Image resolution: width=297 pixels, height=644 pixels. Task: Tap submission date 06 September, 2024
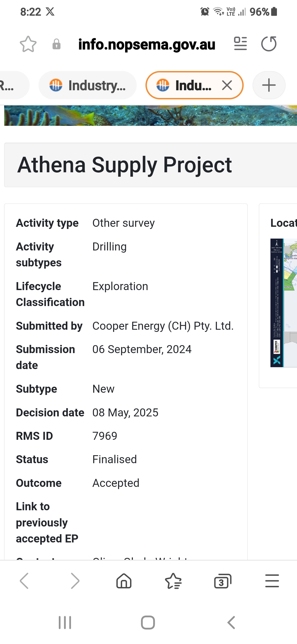click(x=142, y=349)
